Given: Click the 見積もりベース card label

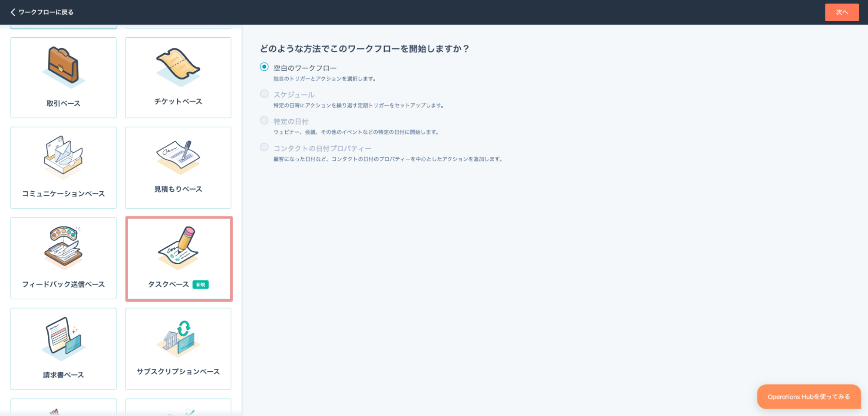Looking at the screenshot, I should [178, 189].
